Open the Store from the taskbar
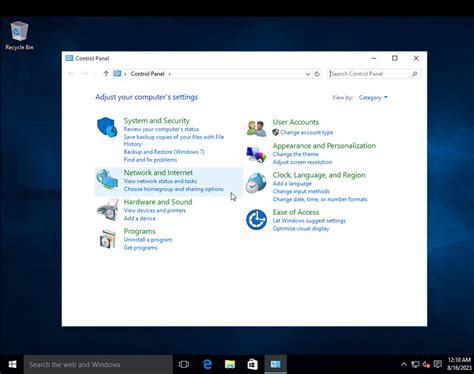 (252, 364)
